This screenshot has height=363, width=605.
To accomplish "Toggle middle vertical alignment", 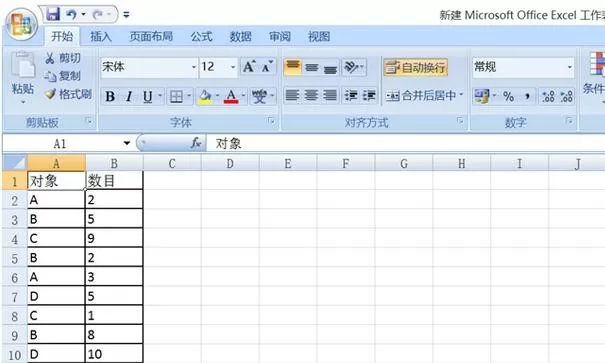I will tap(311, 67).
